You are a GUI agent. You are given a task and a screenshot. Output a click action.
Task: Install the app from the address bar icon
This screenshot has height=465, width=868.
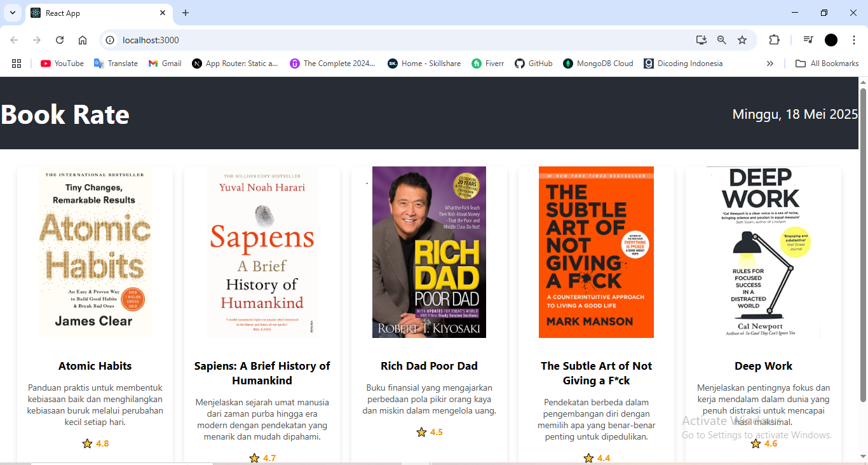pyautogui.click(x=702, y=40)
